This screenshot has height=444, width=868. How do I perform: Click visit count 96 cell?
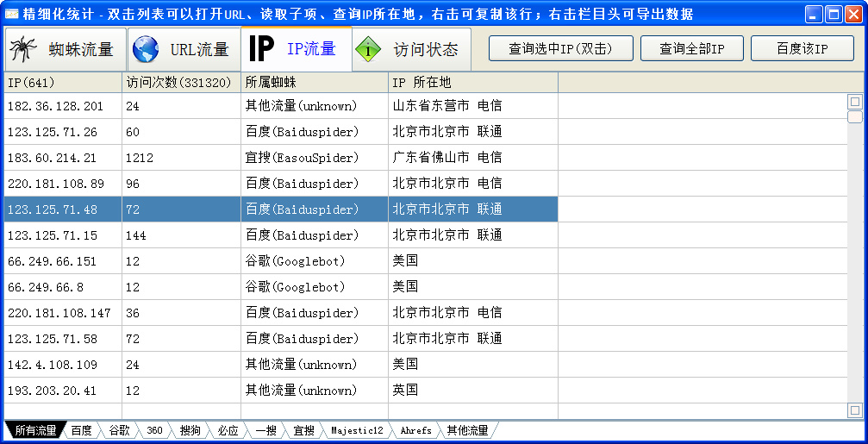coord(182,184)
